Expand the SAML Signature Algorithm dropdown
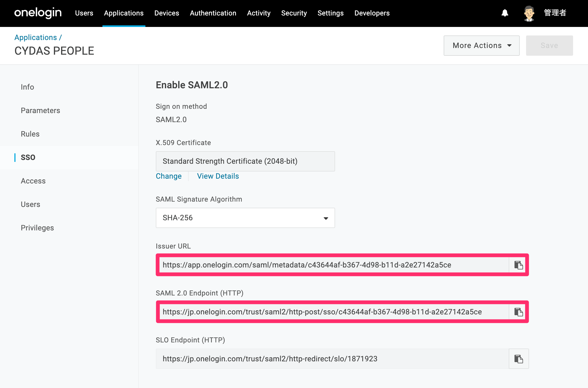The image size is (588, 388). 245,218
